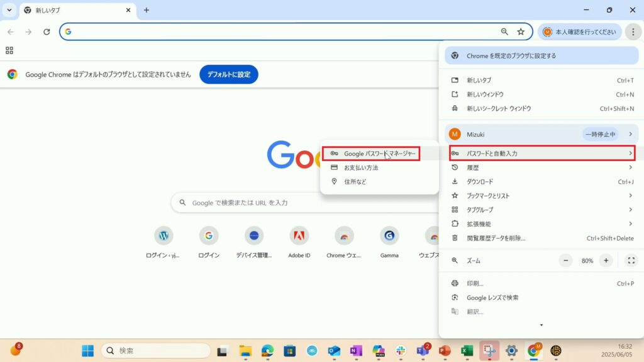644x362 pixels.
Task: Open the Adobe ID shortcut tile
Action: click(x=299, y=243)
